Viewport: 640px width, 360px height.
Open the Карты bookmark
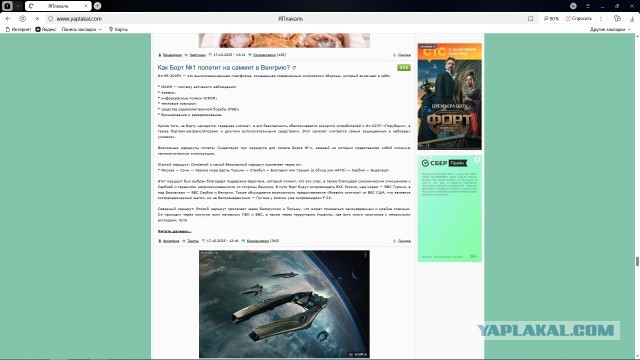(x=118, y=29)
